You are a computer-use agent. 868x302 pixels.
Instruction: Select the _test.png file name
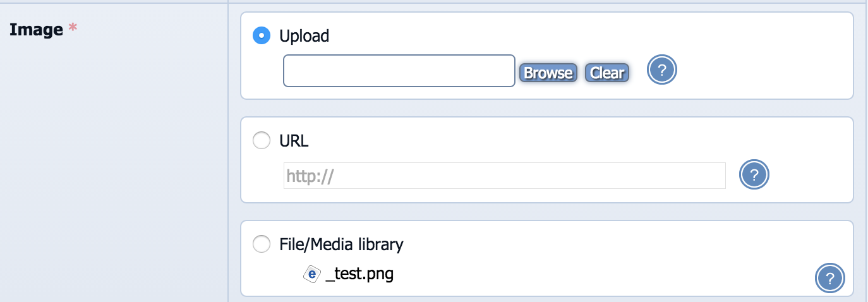pyautogui.click(x=359, y=274)
